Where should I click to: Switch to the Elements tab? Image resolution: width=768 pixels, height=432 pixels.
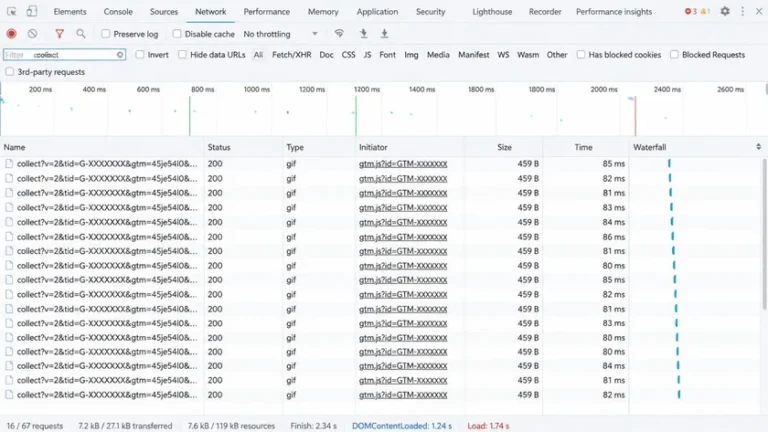(70, 11)
